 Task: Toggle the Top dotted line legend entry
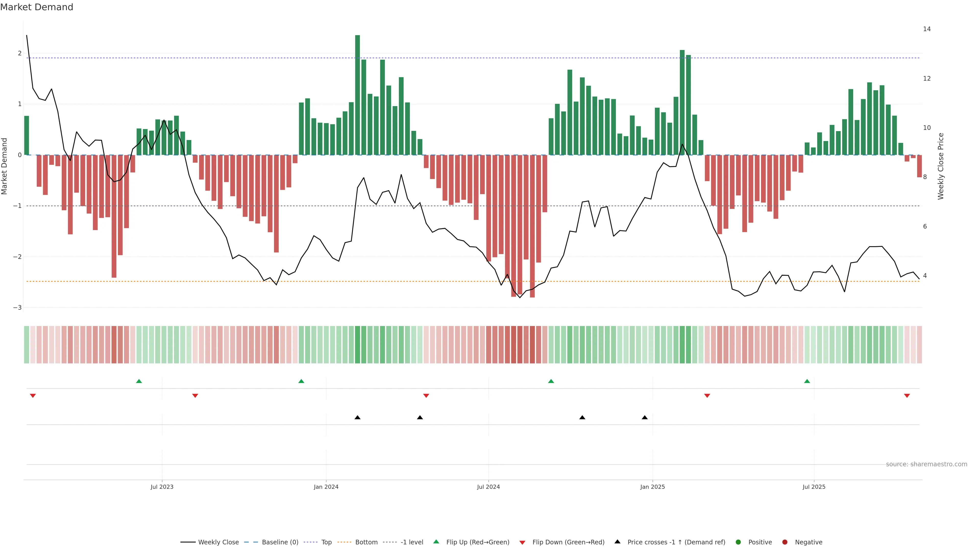(326, 542)
